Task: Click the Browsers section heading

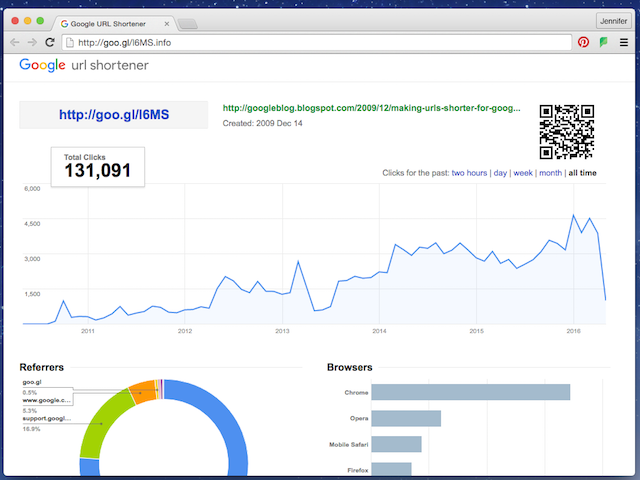Action: (350, 367)
